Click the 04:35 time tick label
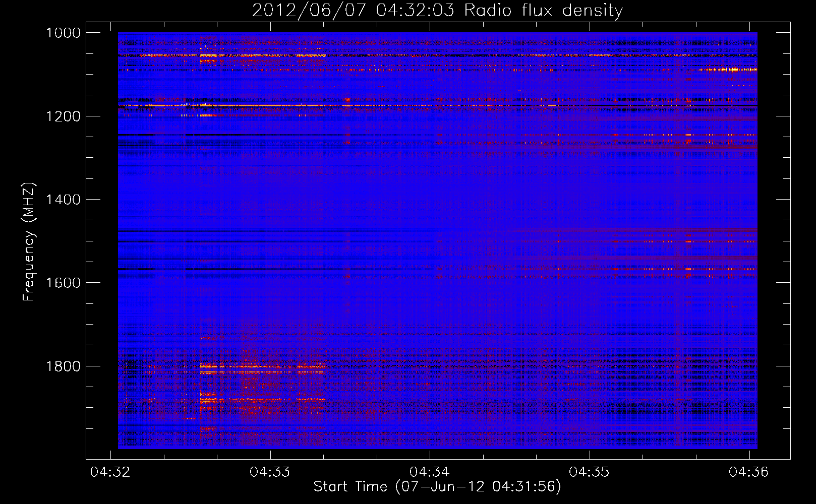 pyautogui.click(x=589, y=472)
